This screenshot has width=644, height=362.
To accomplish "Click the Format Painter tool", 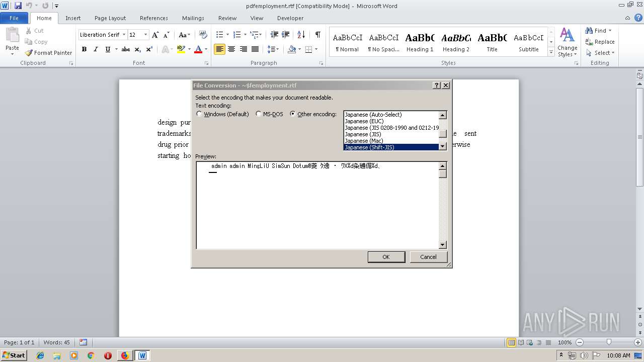I will pos(49,53).
